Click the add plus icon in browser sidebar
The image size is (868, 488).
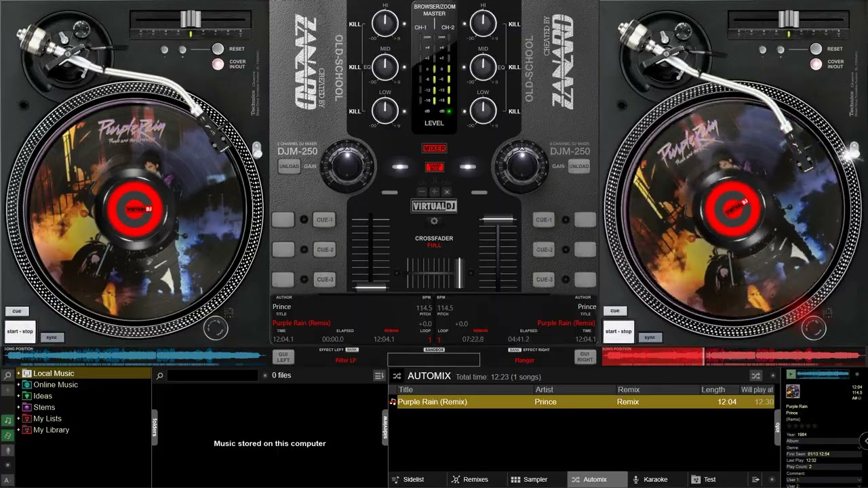[x=7, y=390]
